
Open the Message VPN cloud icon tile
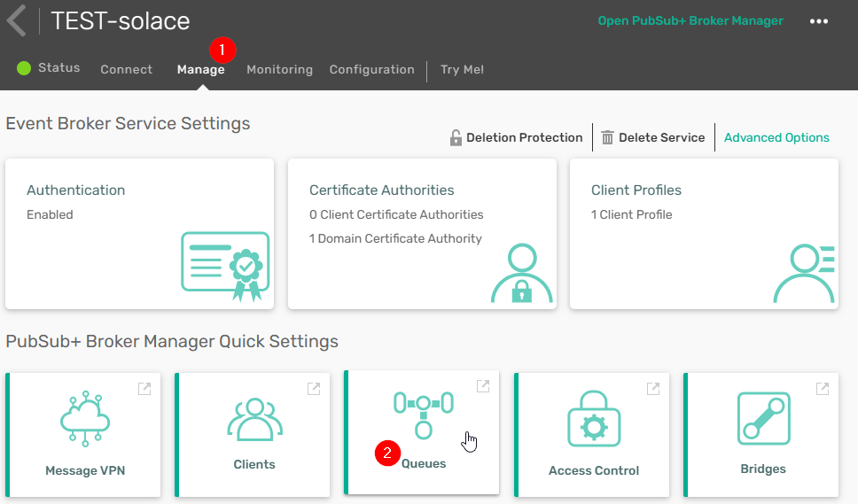pos(85,416)
